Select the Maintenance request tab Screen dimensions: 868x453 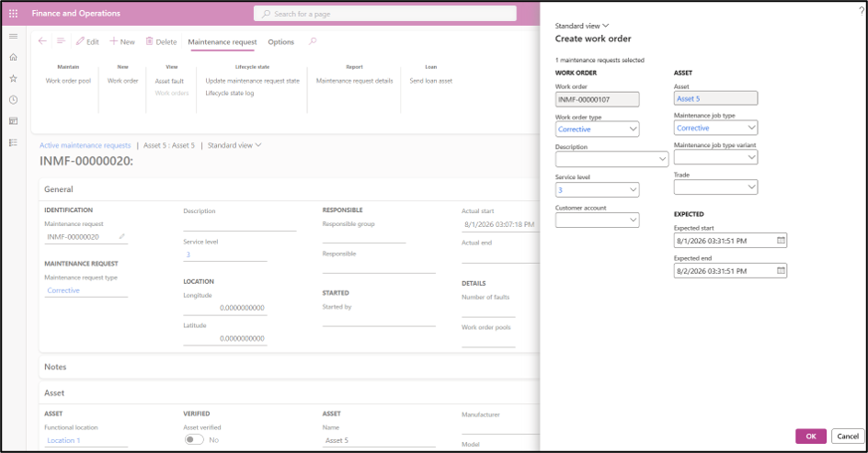(x=222, y=42)
